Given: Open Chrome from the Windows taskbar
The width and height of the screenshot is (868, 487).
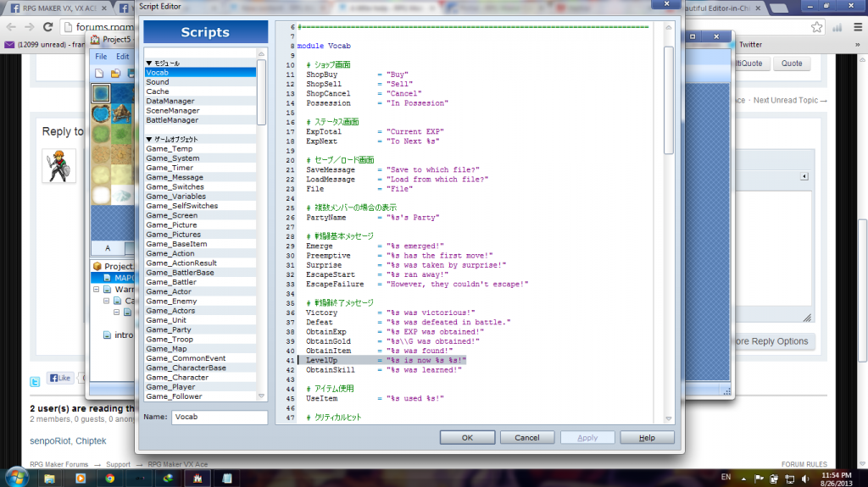Looking at the screenshot, I should click(x=109, y=478).
